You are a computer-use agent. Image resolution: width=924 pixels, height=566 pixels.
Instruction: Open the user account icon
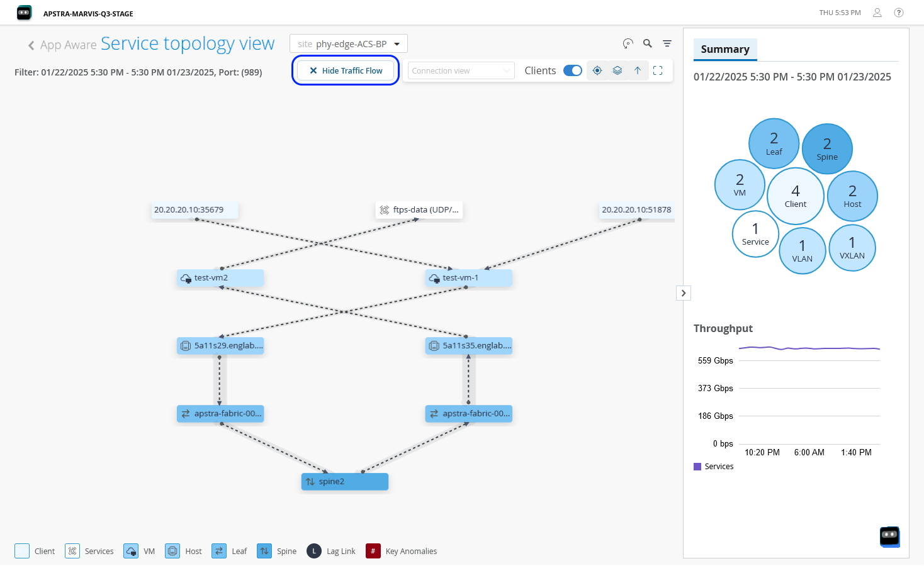point(877,13)
